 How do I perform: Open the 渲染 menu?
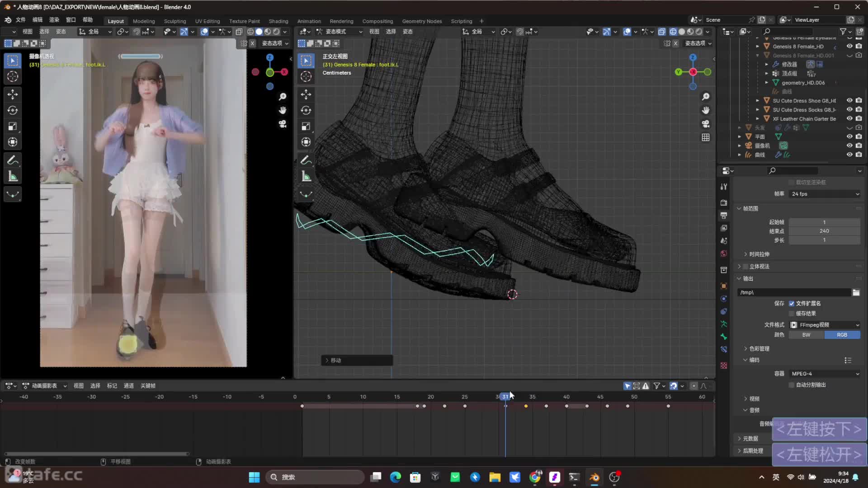[54, 20]
